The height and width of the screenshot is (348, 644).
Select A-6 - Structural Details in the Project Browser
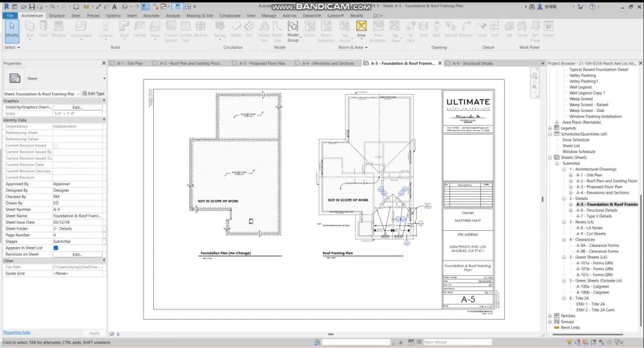tap(596, 210)
